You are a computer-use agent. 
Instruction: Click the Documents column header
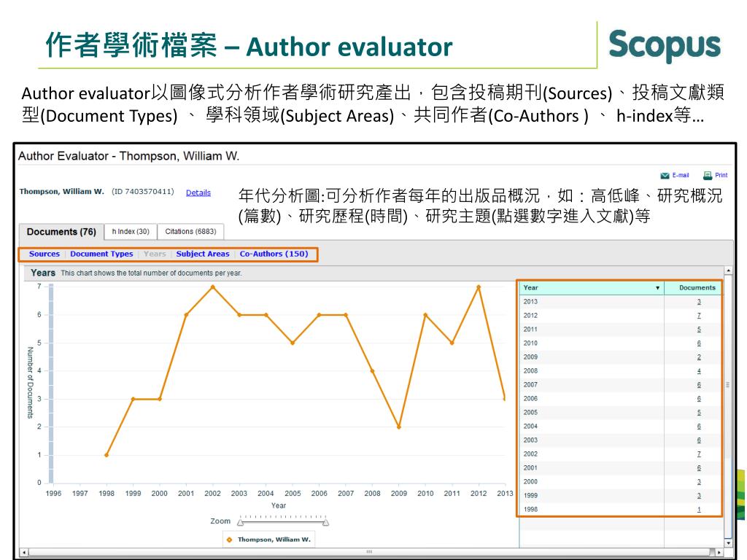[x=693, y=287]
